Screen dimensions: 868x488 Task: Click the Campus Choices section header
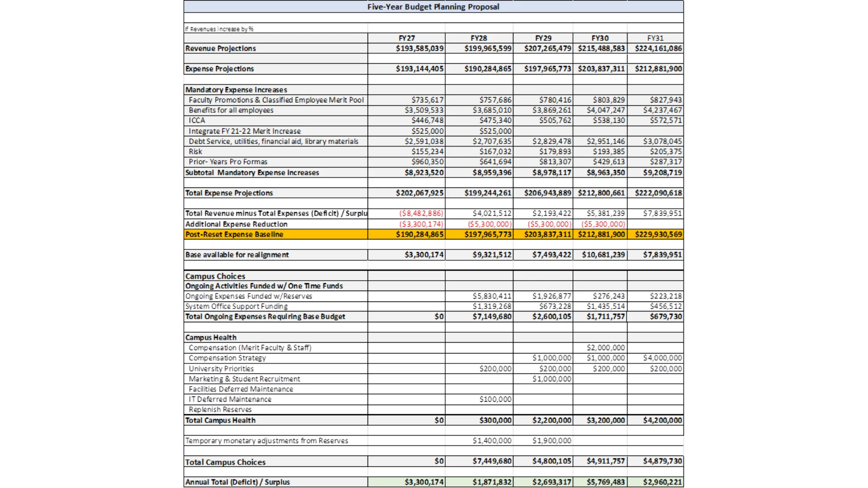click(215, 276)
